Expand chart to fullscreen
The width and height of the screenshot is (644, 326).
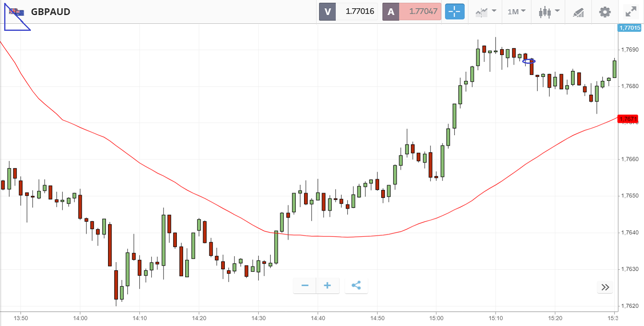(x=631, y=12)
